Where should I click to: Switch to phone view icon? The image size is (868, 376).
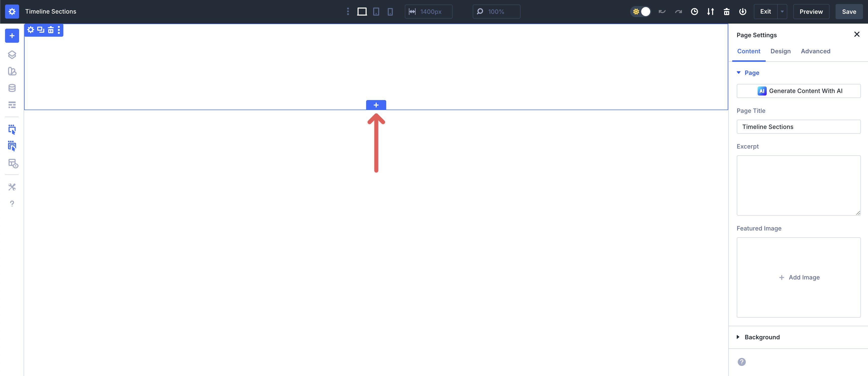pos(390,12)
